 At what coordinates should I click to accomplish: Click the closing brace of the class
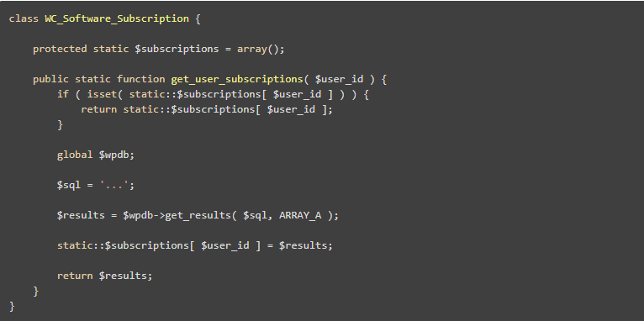click(12, 306)
